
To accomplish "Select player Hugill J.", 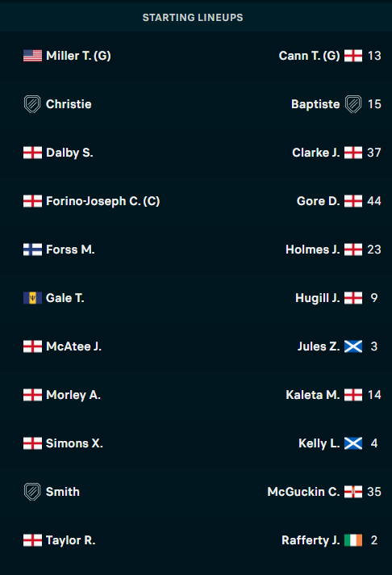I will tap(318, 298).
